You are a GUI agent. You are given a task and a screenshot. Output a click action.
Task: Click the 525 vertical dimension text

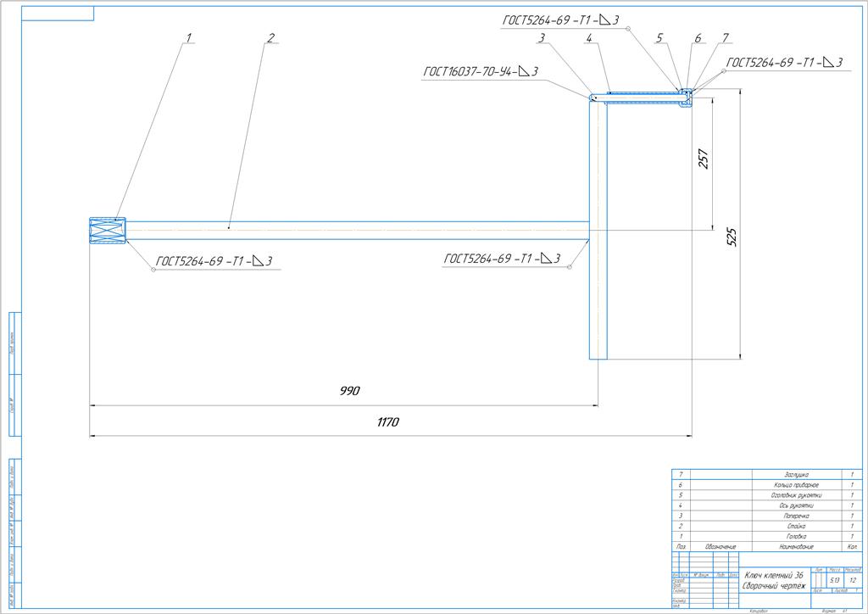[732, 237]
